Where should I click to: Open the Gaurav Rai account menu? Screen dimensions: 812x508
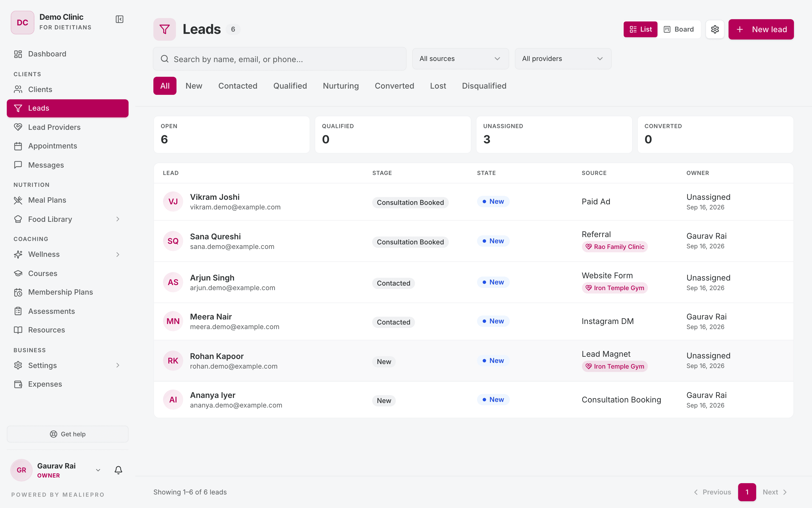coord(56,470)
